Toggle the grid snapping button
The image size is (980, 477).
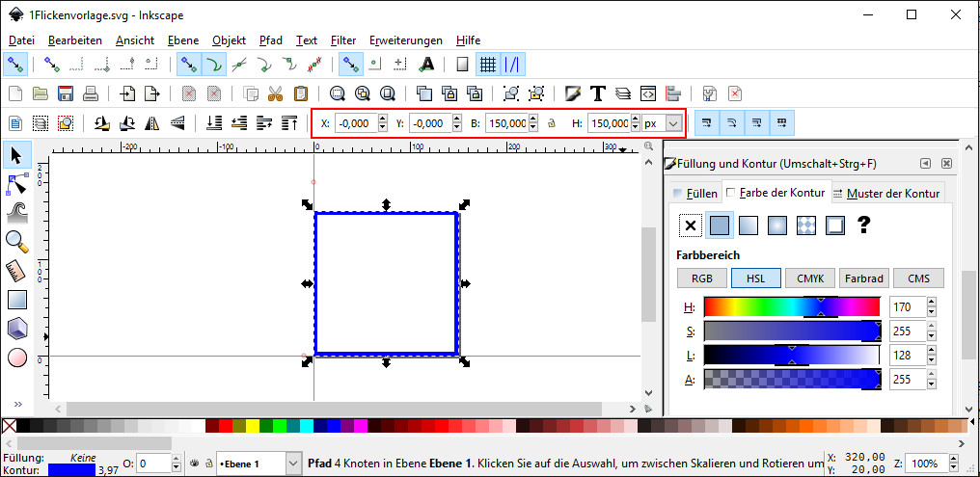(488, 65)
